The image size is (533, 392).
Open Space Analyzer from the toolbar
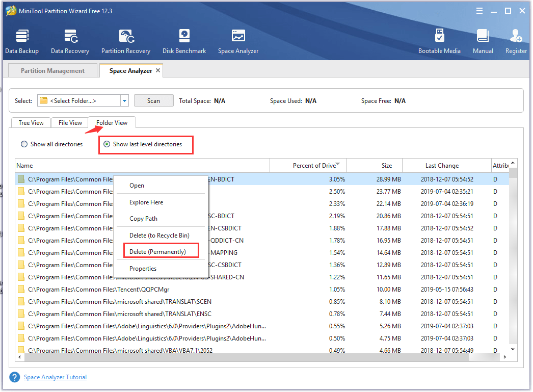[238, 41]
